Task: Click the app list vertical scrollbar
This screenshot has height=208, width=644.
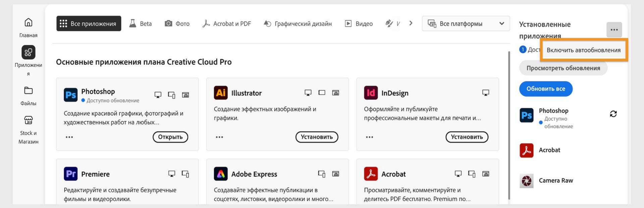Action: (x=509, y=125)
